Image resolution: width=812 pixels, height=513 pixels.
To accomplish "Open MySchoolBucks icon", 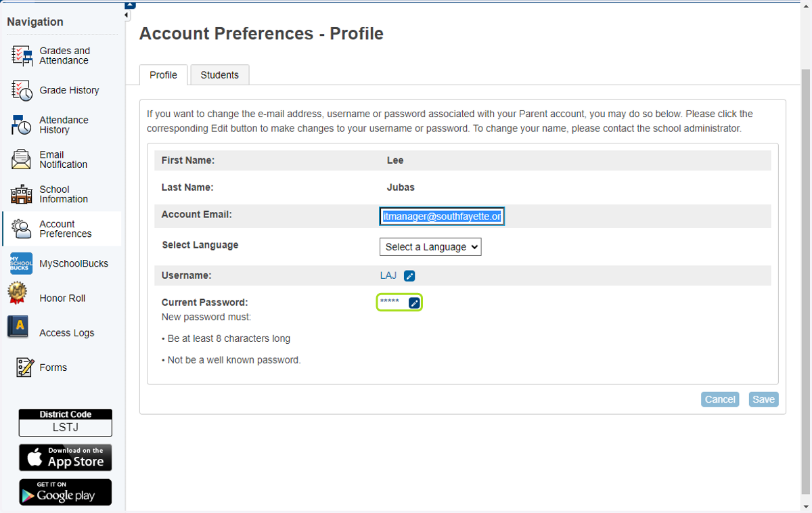I will [21, 263].
